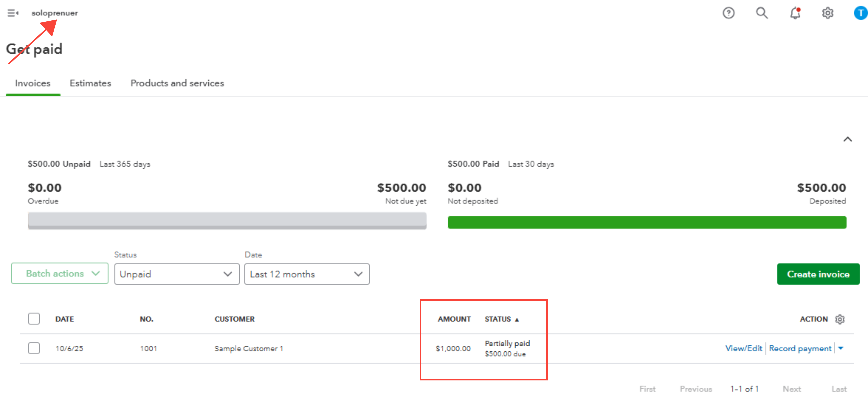The width and height of the screenshot is (868, 419).
Task: Click the search magnifier icon
Action: tap(761, 13)
